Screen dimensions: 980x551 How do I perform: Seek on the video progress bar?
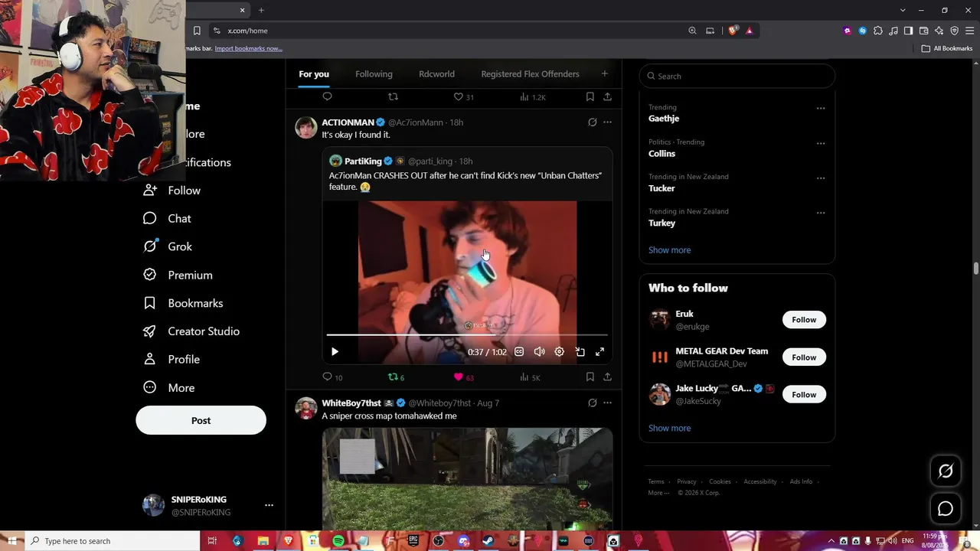[x=467, y=335]
